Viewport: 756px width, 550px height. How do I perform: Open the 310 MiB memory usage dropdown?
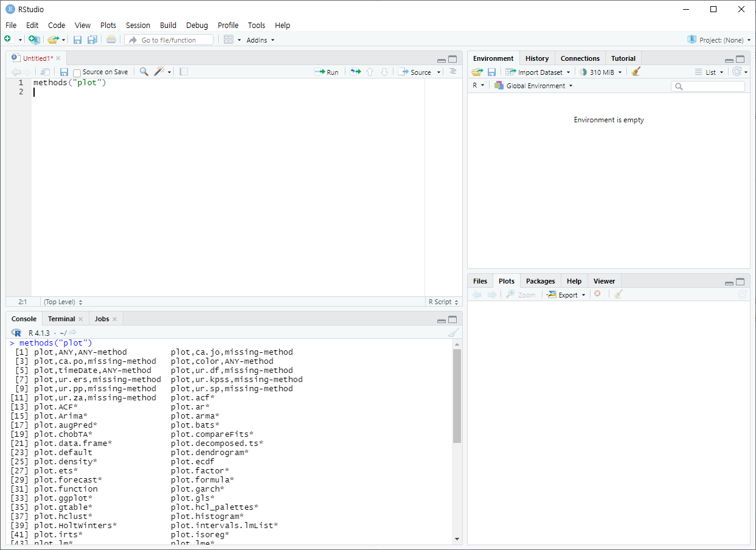[601, 72]
